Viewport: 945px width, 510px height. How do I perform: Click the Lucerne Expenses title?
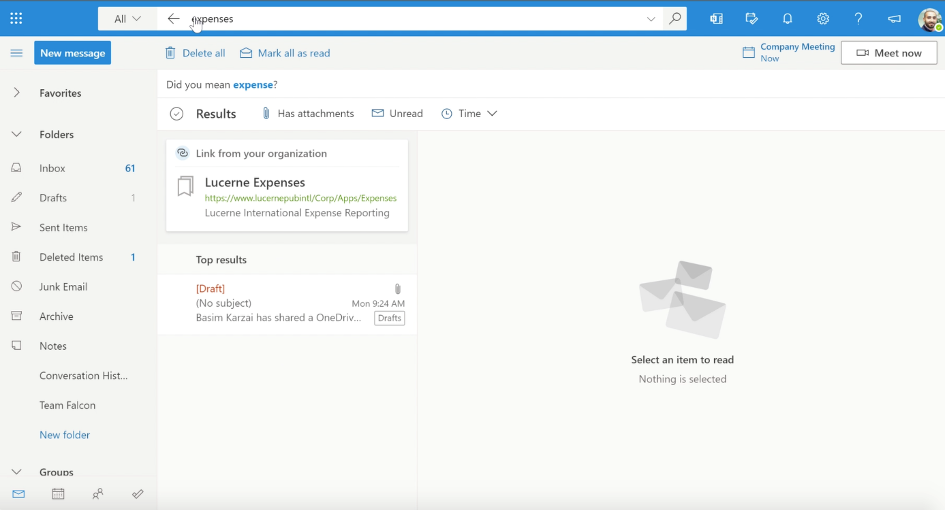[255, 182]
